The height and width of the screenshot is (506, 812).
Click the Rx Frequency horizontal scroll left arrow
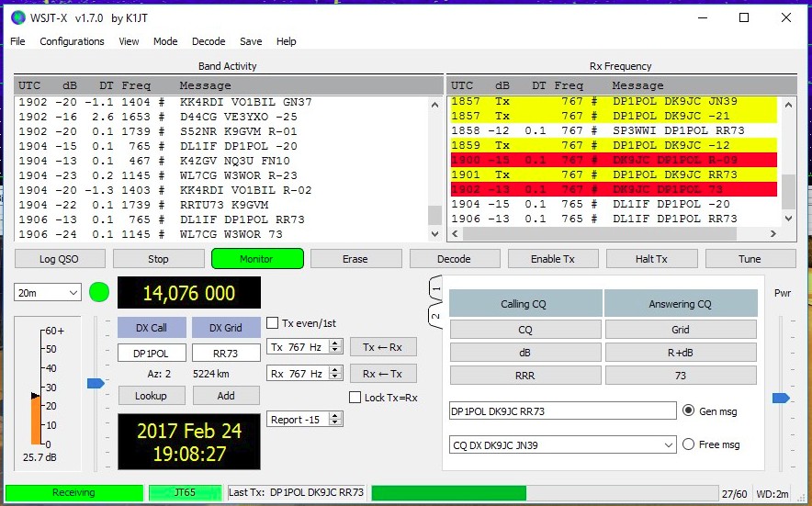point(455,234)
